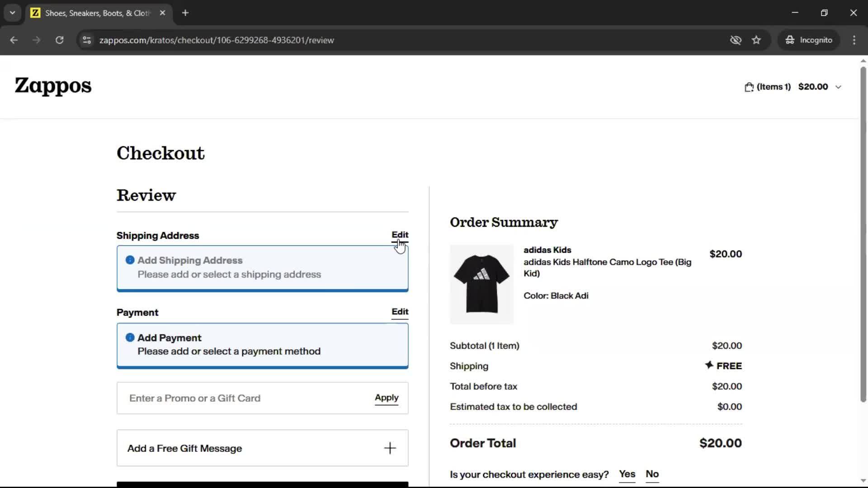Click scrollbar down arrow
Viewport: 868px width, 488px height.
coord(863,481)
